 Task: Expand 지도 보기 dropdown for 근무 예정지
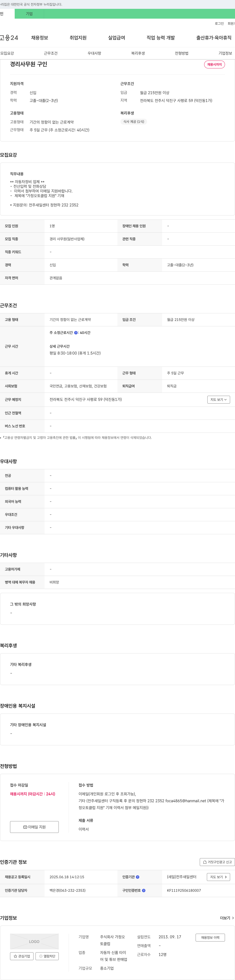(x=219, y=399)
